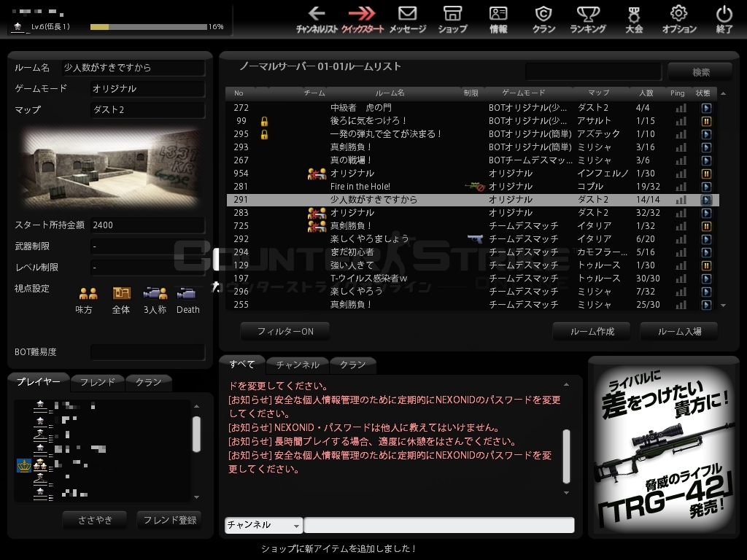Select the Death viewpoint camera setting
This screenshot has height=560, width=747.
click(x=187, y=300)
